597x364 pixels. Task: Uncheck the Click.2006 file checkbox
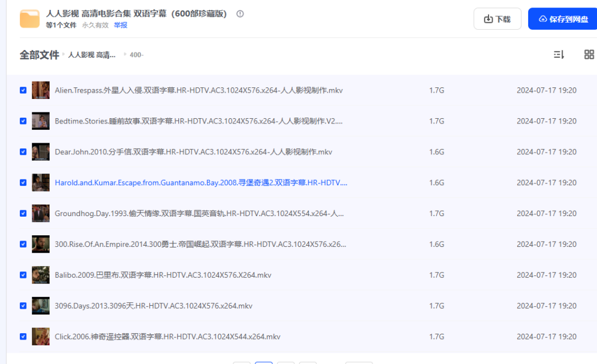pos(23,337)
